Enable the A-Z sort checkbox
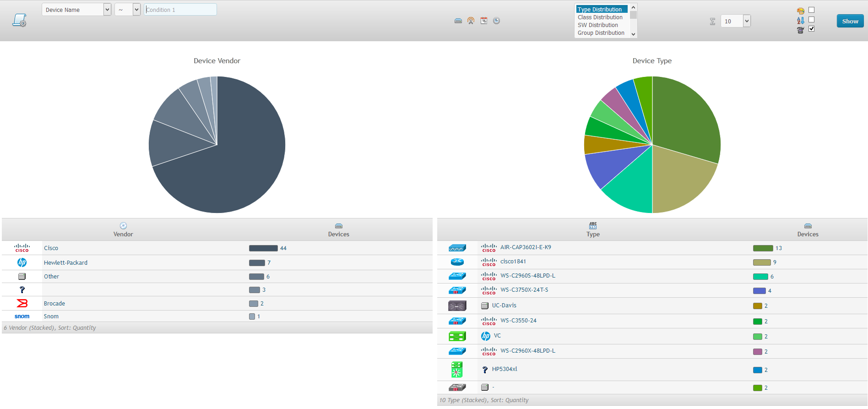The image size is (868, 409). [x=812, y=20]
